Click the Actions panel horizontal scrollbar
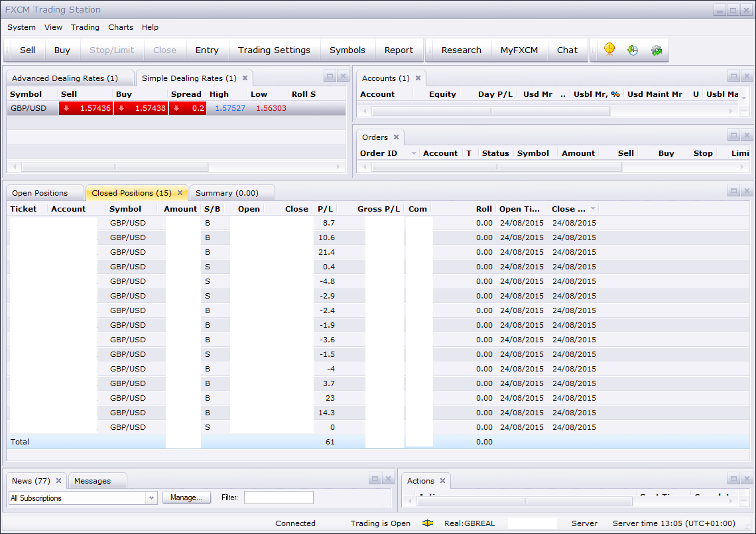The image size is (756, 534). 525,501
